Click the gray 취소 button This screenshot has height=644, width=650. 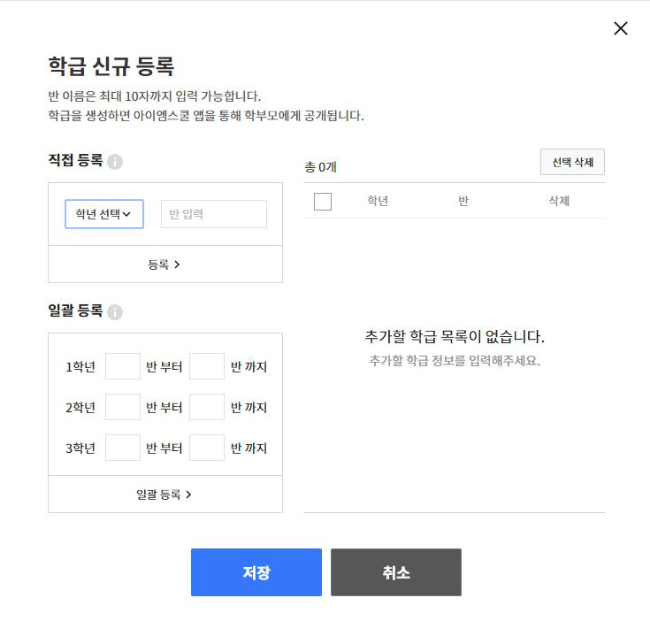pos(396,572)
